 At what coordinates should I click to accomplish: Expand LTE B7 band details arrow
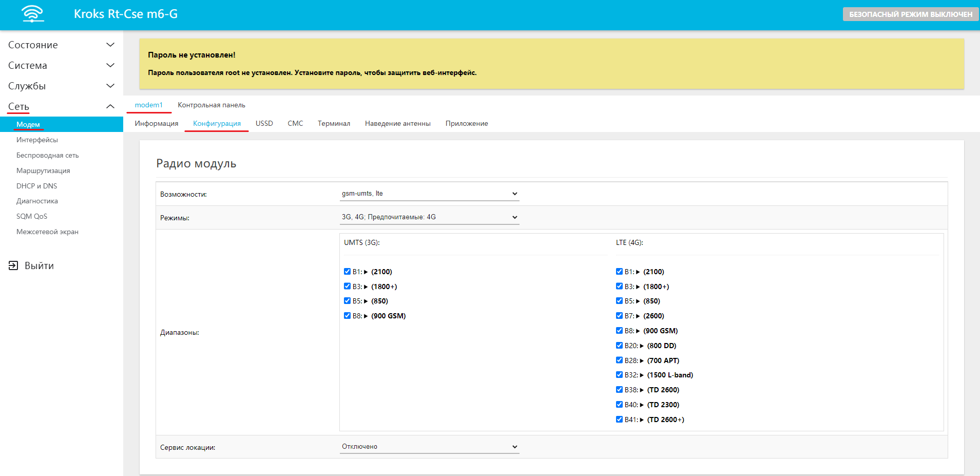click(638, 316)
